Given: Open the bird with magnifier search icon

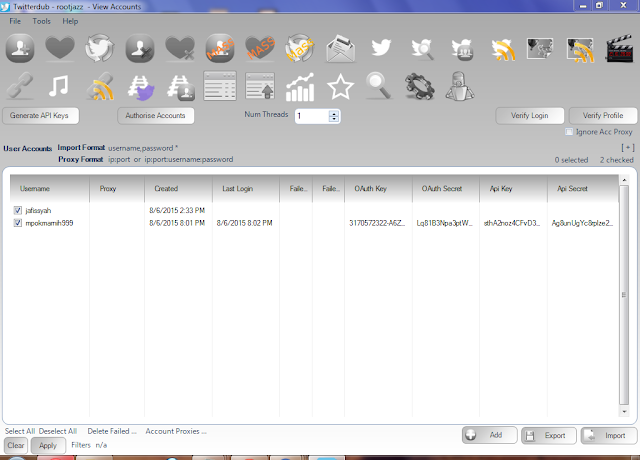Looking at the screenshot, I should [x=422, y=49].
